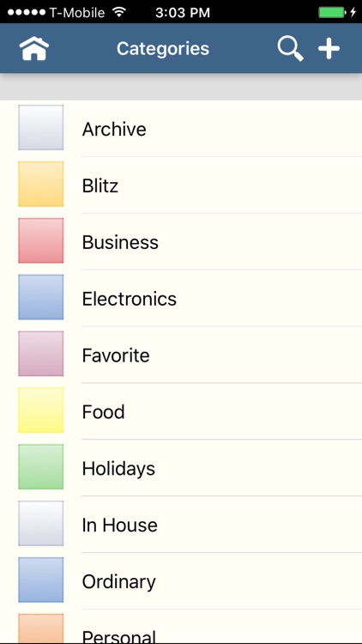Open the Electronics category
Viewport: 362px width, 644px height.
click(181, 298)
